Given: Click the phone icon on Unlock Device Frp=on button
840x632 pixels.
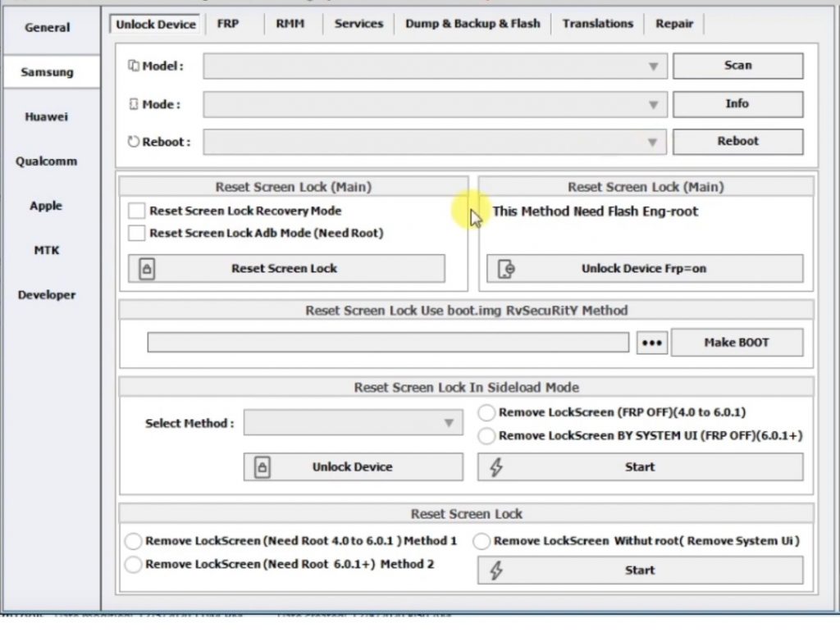Looking at the screenshot, I should tap(507, 268).
